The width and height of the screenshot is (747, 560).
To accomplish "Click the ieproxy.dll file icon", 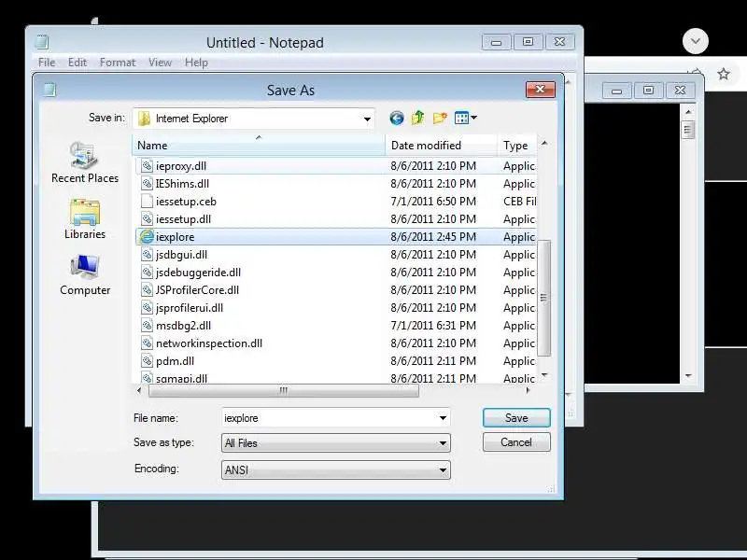I will pyautogui.click(x=147, y=166).
